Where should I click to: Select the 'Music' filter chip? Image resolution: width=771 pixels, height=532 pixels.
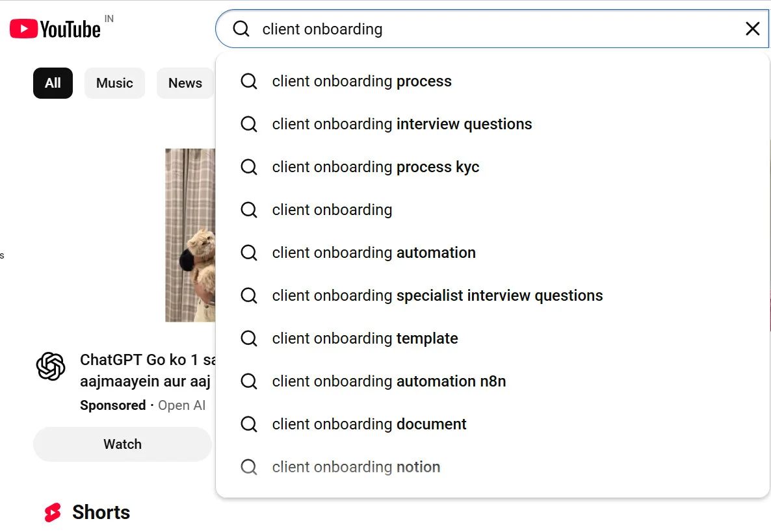tap(114, 82)
